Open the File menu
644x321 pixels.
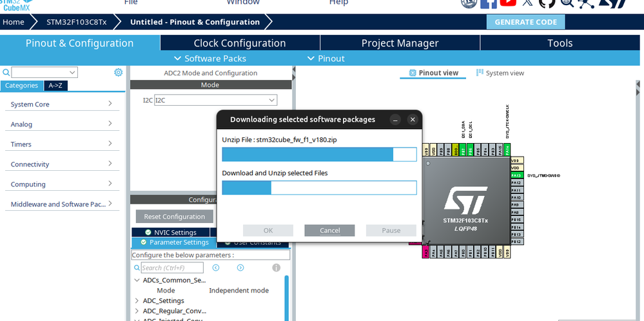click(131, 3)
